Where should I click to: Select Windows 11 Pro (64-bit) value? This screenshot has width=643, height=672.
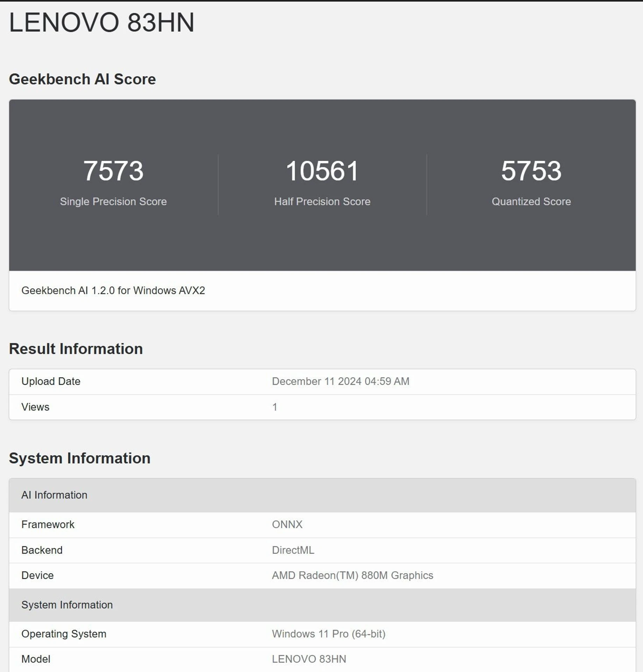tap(329, 634)
